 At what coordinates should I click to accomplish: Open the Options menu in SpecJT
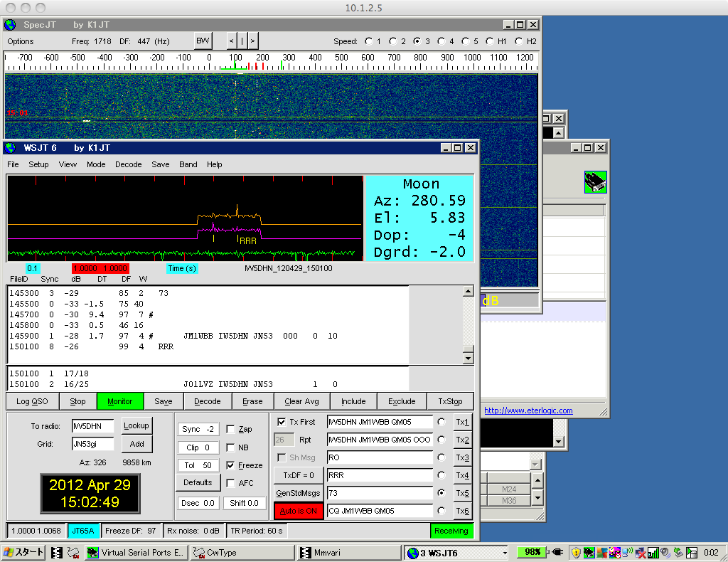point(21,41)
